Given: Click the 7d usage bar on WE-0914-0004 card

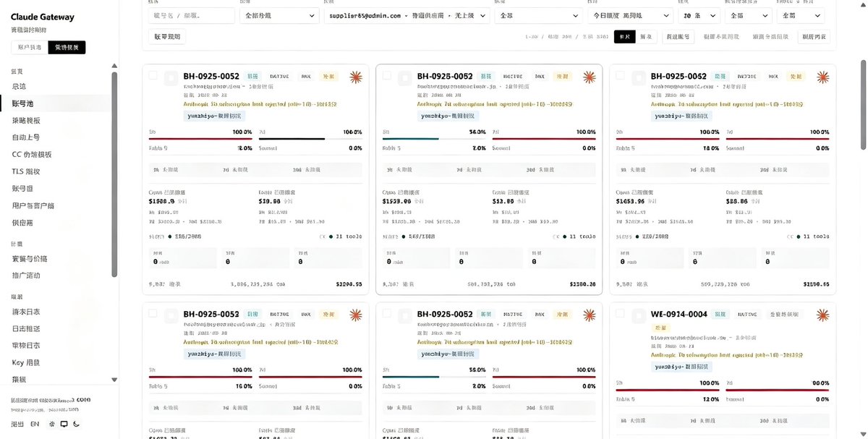Looking at the screenshot, I should pyautogui.click(x=777, y=389).
